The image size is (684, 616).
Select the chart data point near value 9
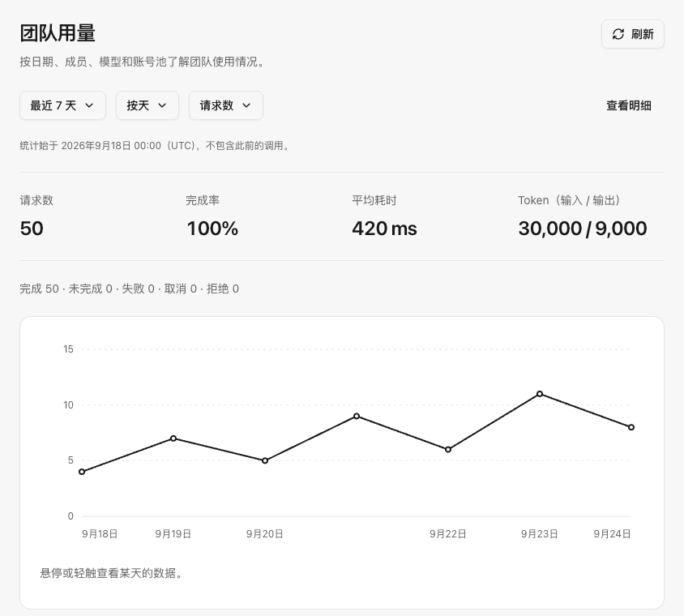click(357, 416)
